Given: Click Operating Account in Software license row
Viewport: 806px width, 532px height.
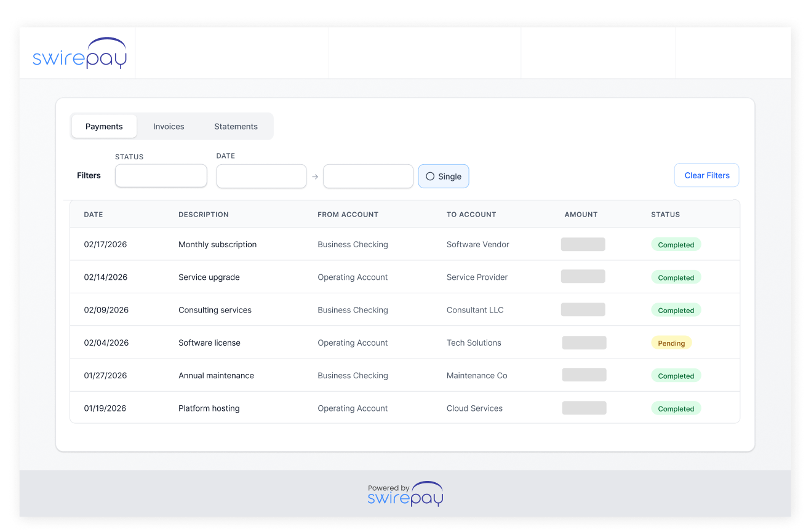Looking at the screenshot, I should click(353, 343).
